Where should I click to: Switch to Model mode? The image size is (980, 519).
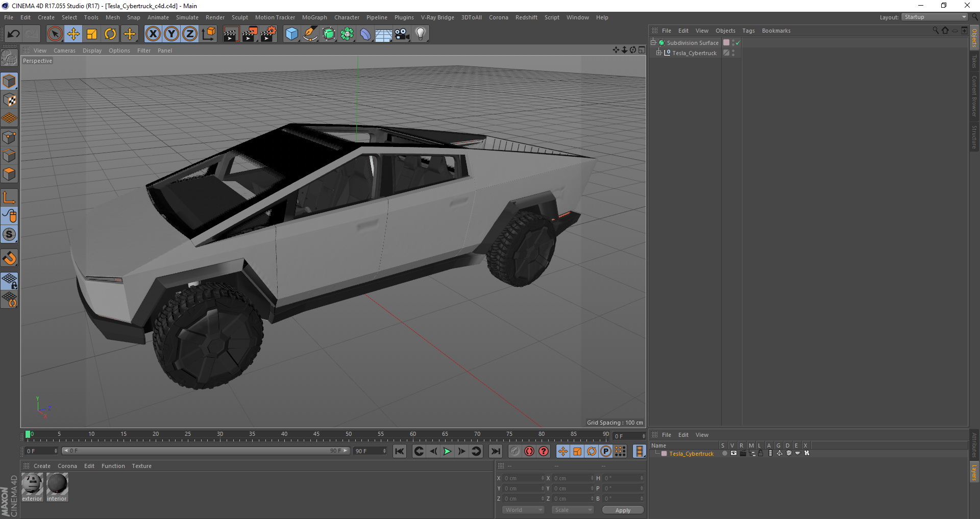pyautogui.click(x=9, y=81)
